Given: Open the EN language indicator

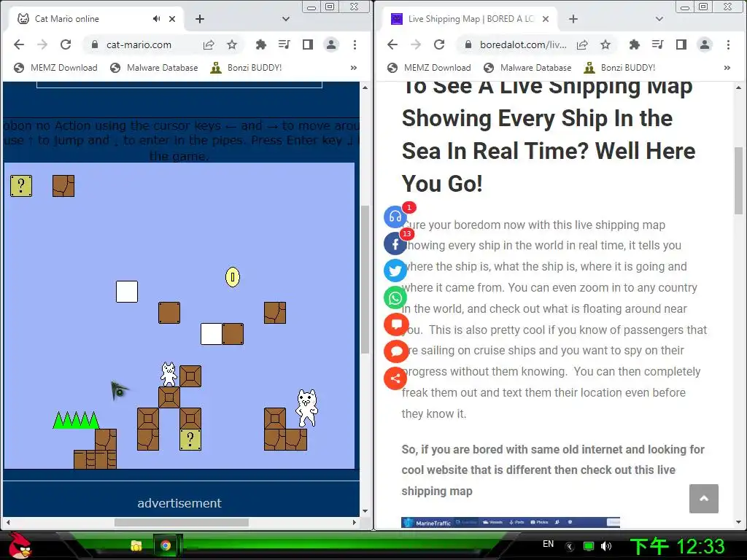Looking at the screenshot, I should [x=549, y=544].
